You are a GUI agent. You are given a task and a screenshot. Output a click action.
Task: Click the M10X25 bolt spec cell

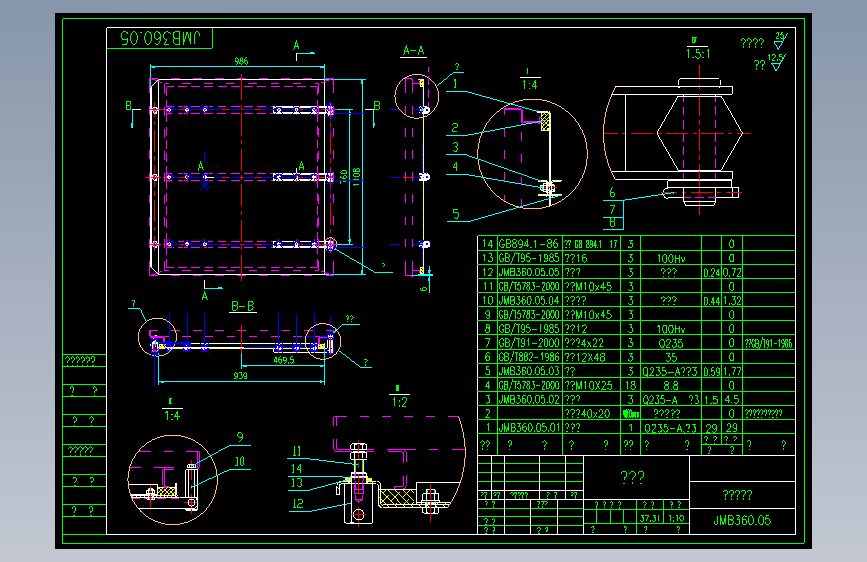(x=589, y=386)
